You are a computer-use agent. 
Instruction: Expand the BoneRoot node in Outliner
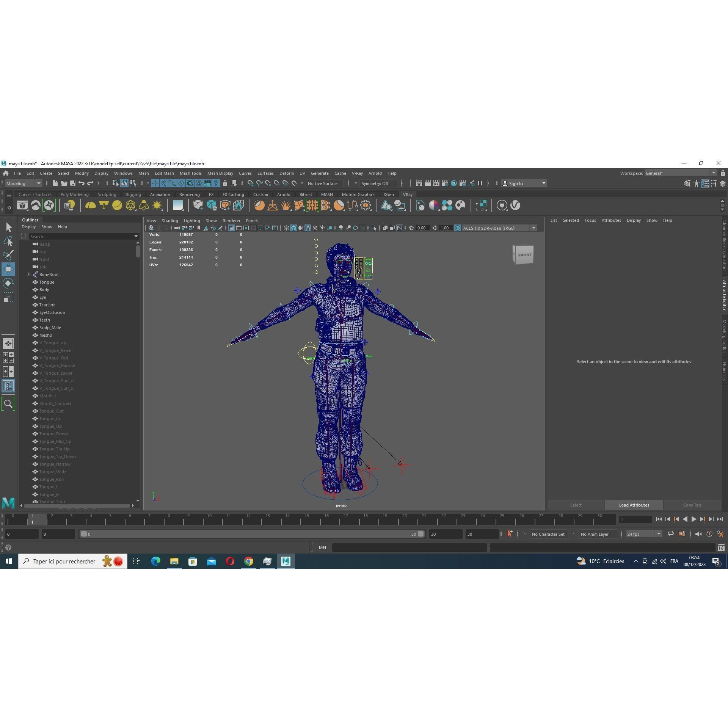(x=28, y=275)
